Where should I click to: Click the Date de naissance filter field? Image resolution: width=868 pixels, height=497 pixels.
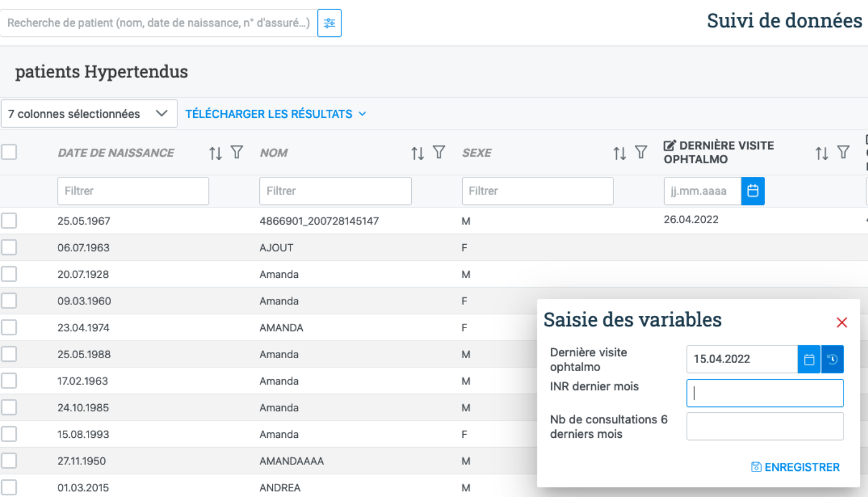coord(133,191)
